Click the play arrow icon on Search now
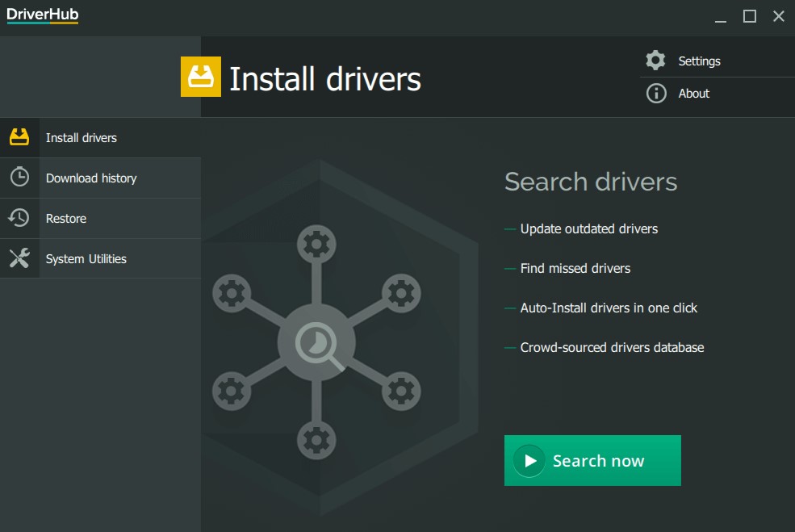The image size is (795, 532). tap(529, 460)
